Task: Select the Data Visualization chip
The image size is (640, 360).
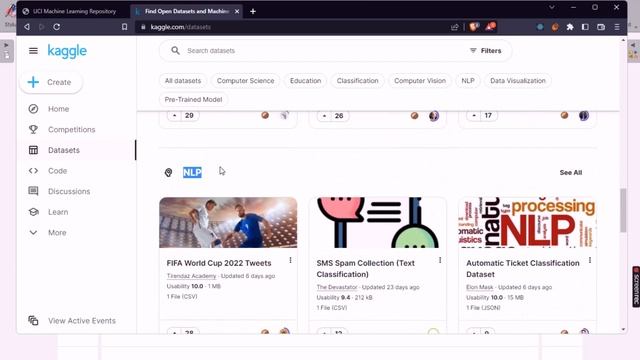Action: coord(518,81)
